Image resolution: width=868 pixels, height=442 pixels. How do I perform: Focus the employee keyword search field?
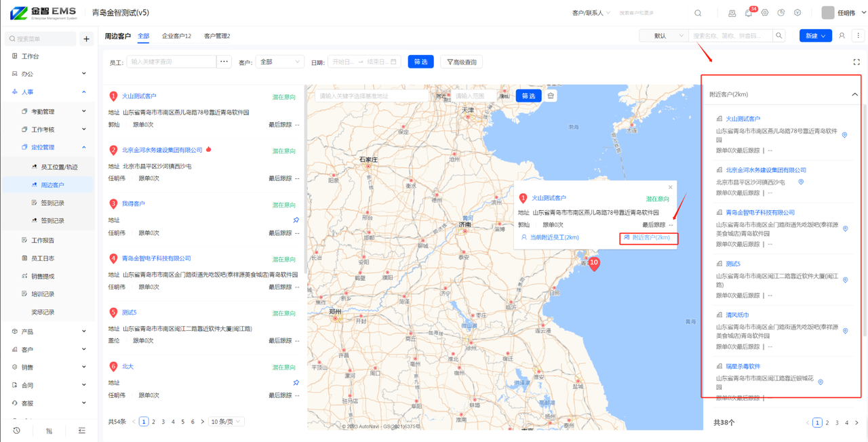(x=171, y=62)
